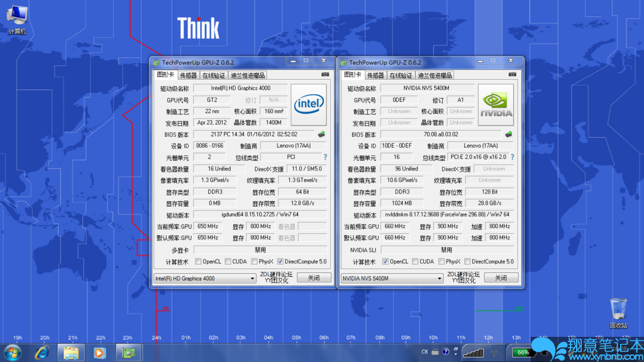Switch to 传感器 tab in NVIDIA window
This screenshot has height=362, width=644.
376,75
